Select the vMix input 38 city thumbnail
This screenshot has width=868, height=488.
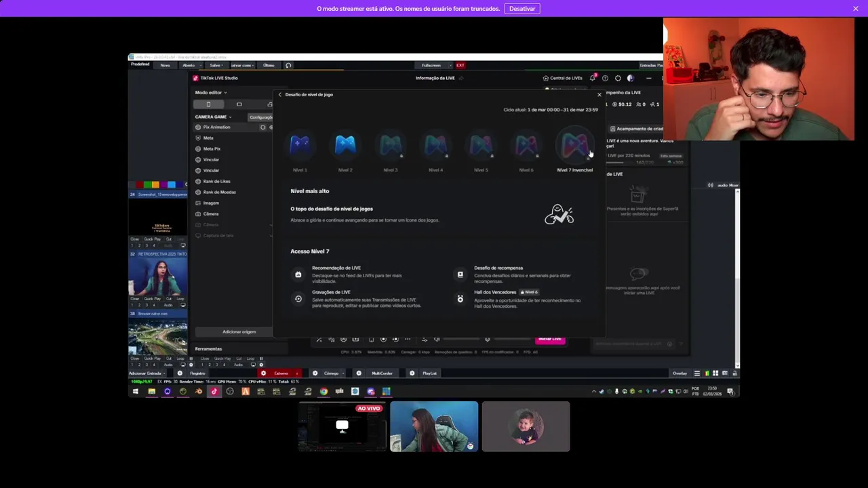(x=158, y=335)
